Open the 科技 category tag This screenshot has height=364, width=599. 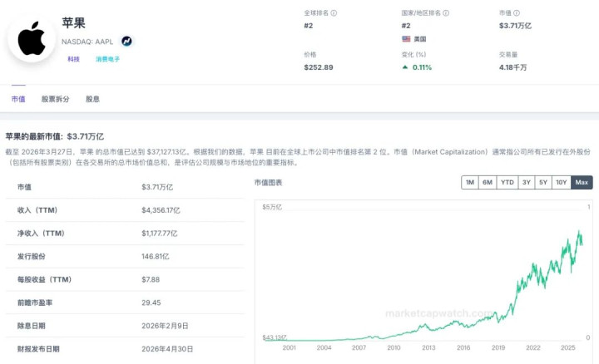tap(74, 59)
